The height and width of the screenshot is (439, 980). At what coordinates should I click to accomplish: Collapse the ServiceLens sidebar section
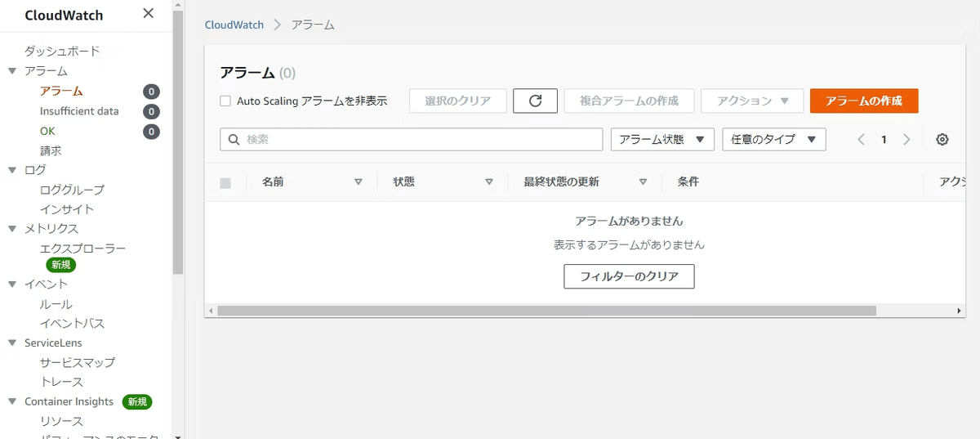coord(12,343)
